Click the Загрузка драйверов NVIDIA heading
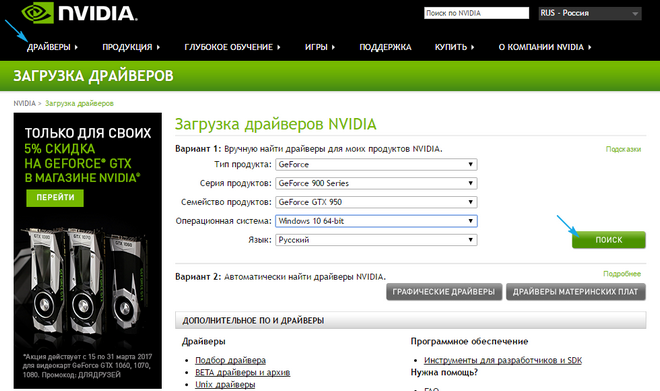The image size is (660, 391). coord(276,124)
